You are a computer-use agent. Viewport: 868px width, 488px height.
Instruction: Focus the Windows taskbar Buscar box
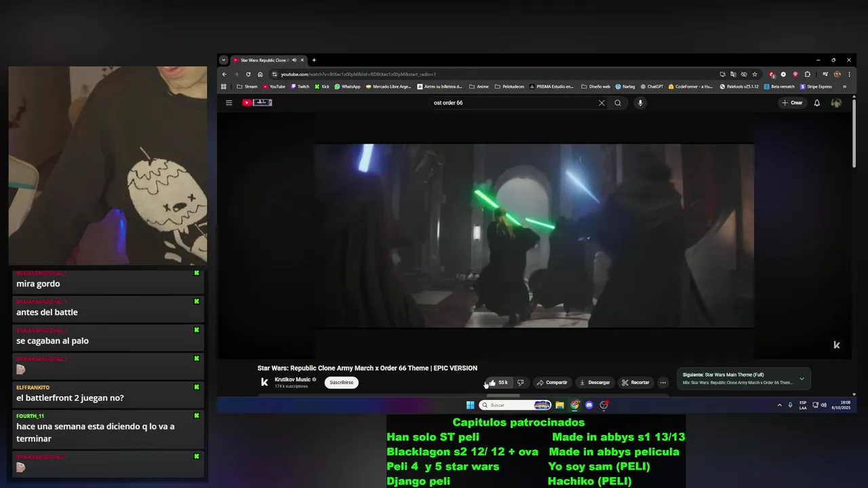pos(515,405)
